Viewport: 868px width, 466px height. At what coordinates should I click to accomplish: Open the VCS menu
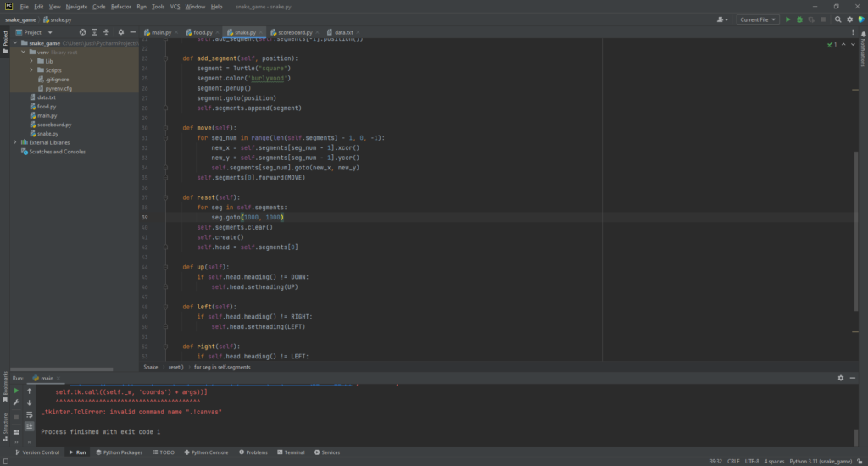pos(175,7)
